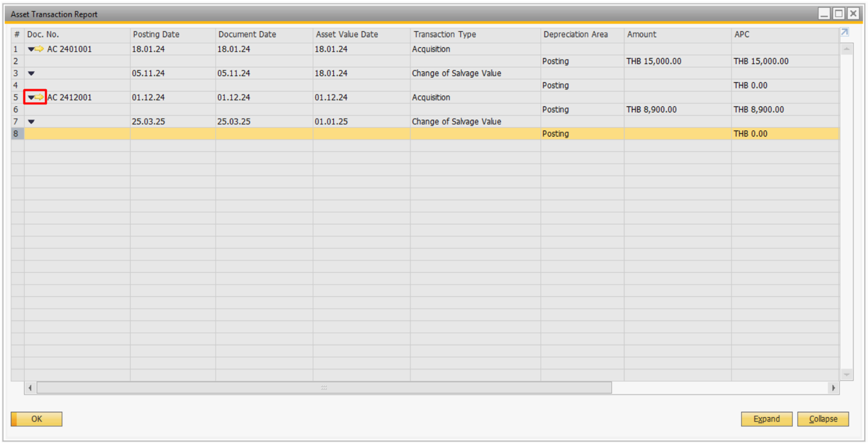Click the OK button
868x443 pixels.
point(37,419)
